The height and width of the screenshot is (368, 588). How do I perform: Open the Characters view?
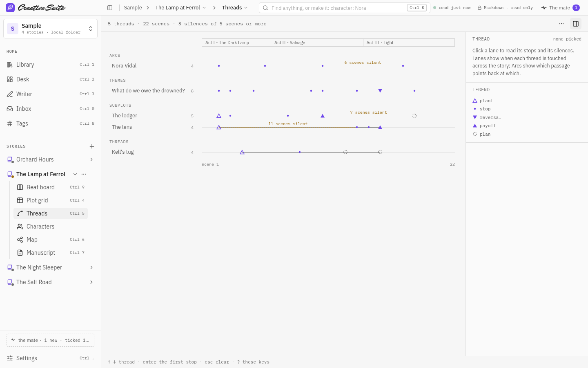coord(51,227)
